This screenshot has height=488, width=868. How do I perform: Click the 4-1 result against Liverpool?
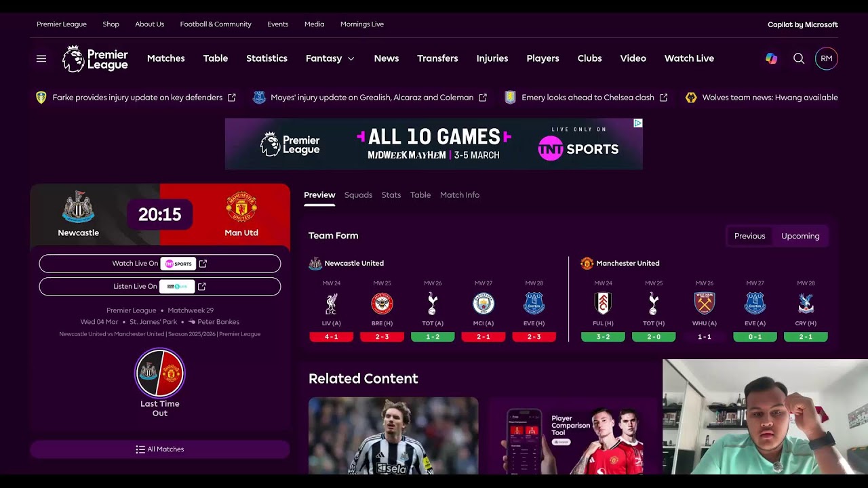(x=332, y=337)
